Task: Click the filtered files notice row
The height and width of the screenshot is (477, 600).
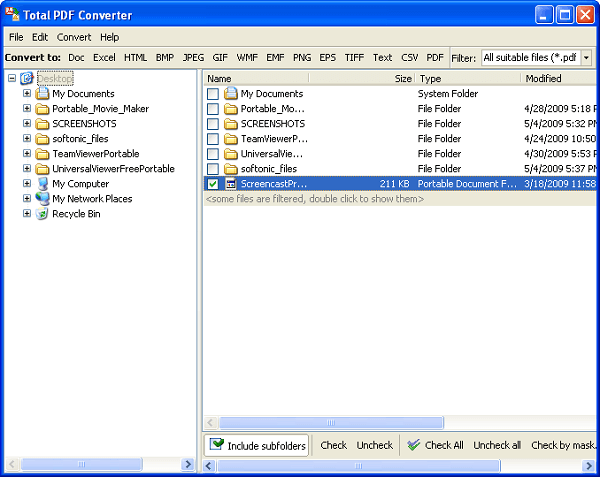Action: pyautogui.click(x=400, y=199)
